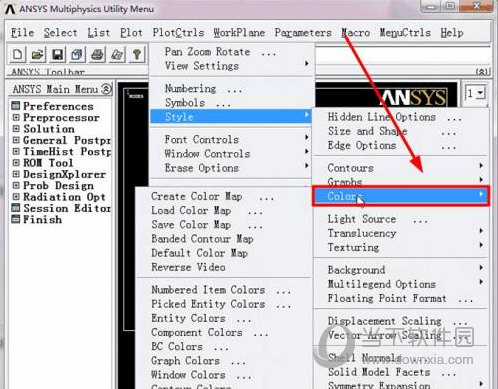Open the Background submenu
The image size is (498, 389).
click(x=401, y=270)
